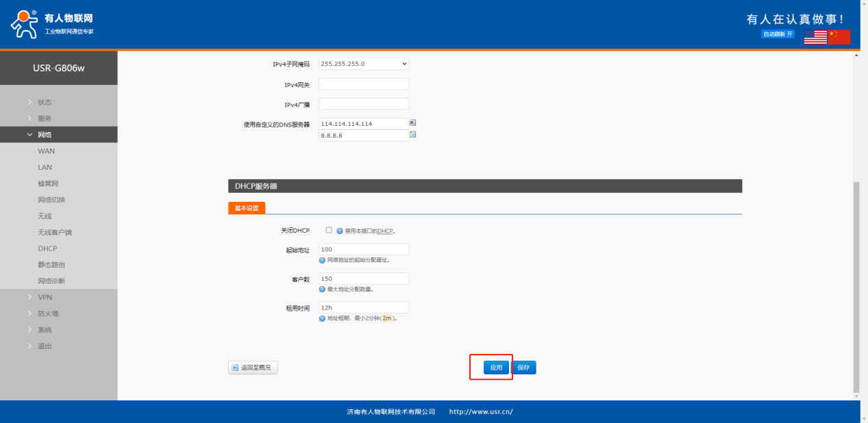Click the 保存 button
The image size is (868, 423).
tap(523, 368)
